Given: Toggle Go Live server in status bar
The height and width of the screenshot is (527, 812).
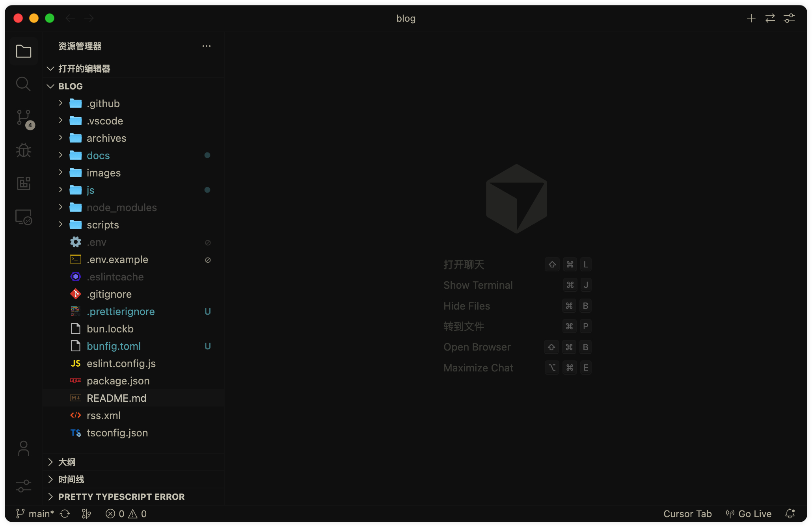Looking at the screenshot, I should [x=749, y=514].
